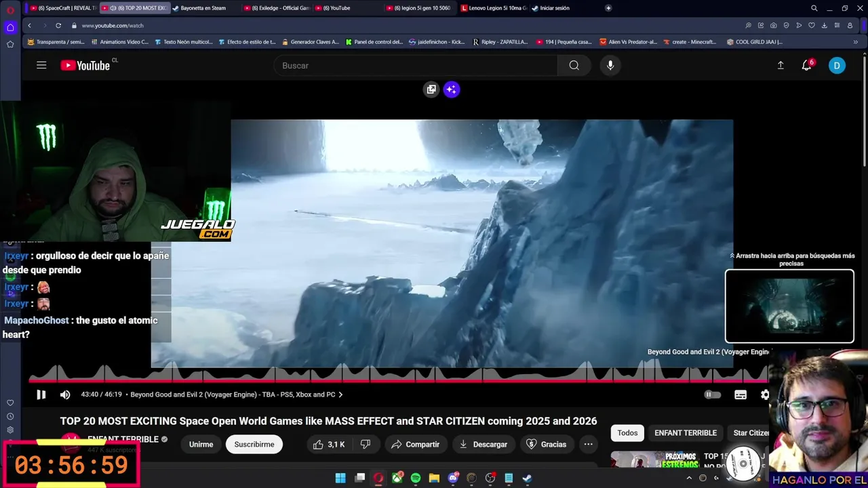Viewport: 868px width, 488px height.
Task: Open a new browser tab with plus button
Action: pos(608,8)
